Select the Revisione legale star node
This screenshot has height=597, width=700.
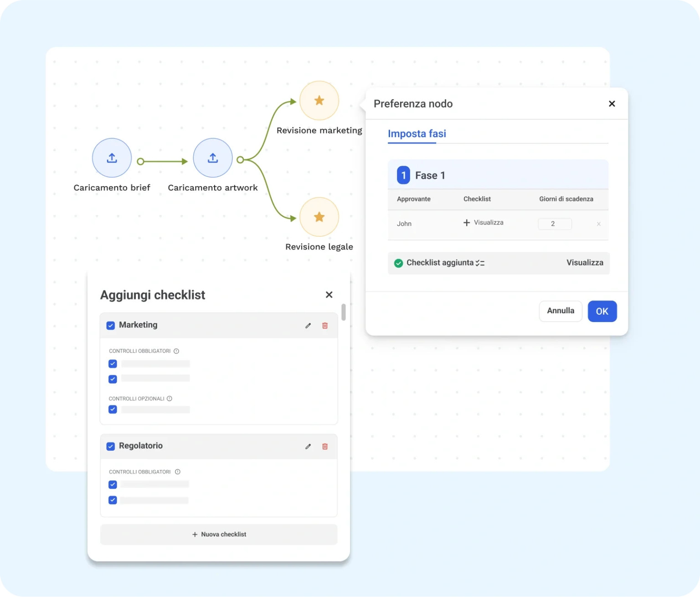click(x=319, y=217)
